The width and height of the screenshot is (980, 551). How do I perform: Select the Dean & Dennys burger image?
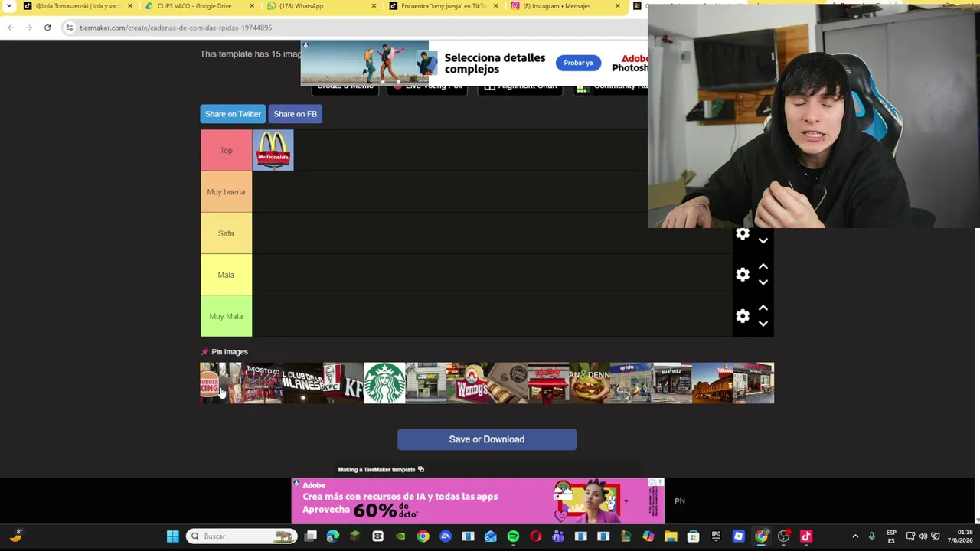[x=590, y=383]
